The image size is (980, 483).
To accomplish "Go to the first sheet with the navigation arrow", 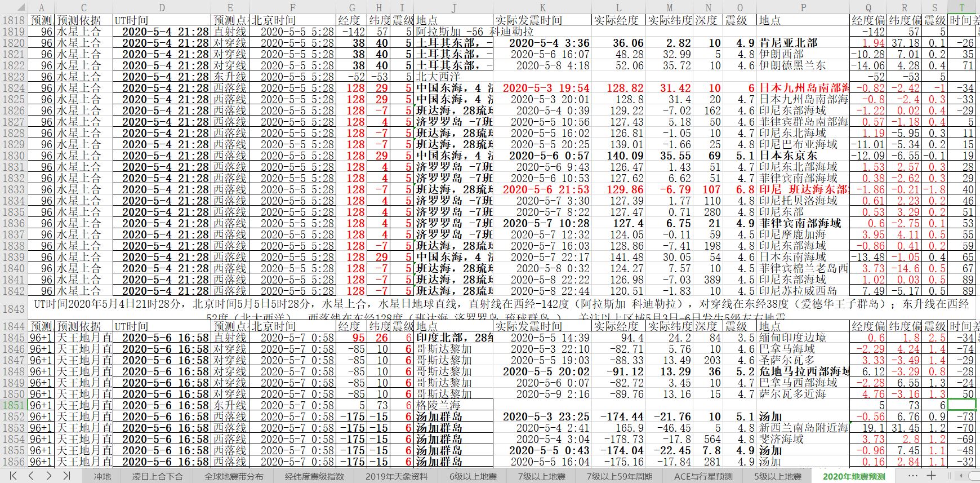I will (13, 476).
